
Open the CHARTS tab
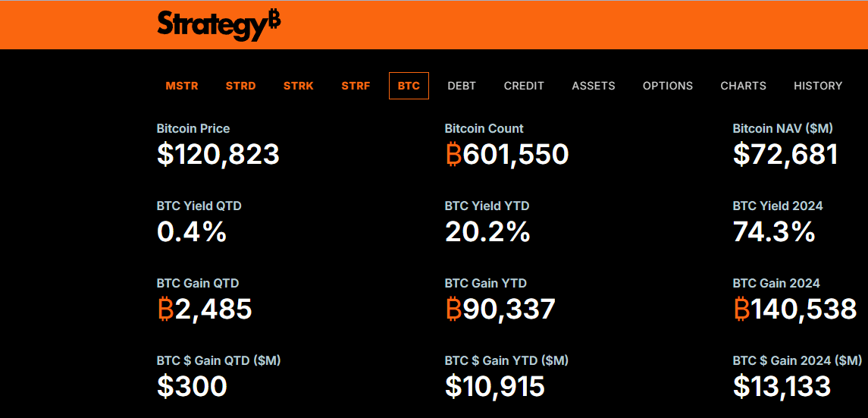click(744, 86)
